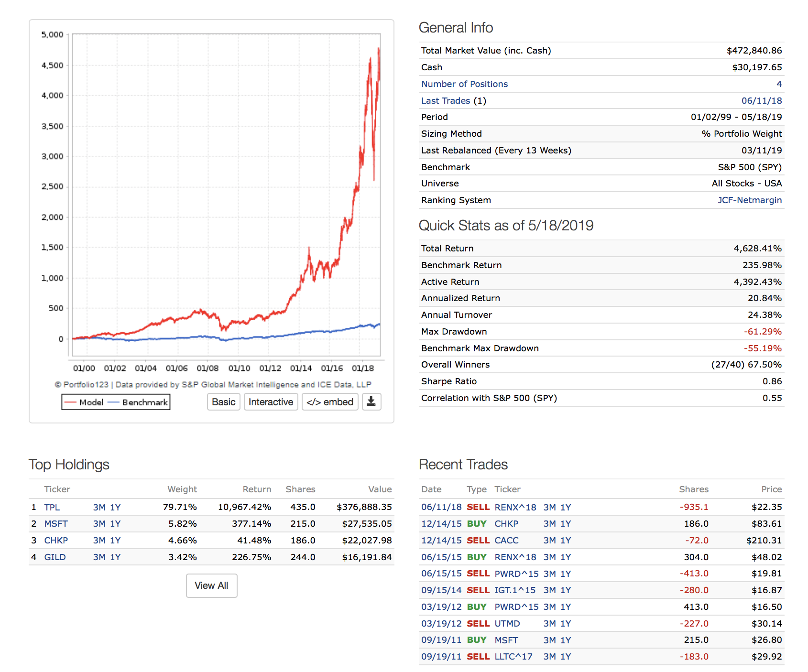The height and width of the screenshot is (672, 808).
Task: Show 1Y chart for UTMD trade
Action: point(566,624)
